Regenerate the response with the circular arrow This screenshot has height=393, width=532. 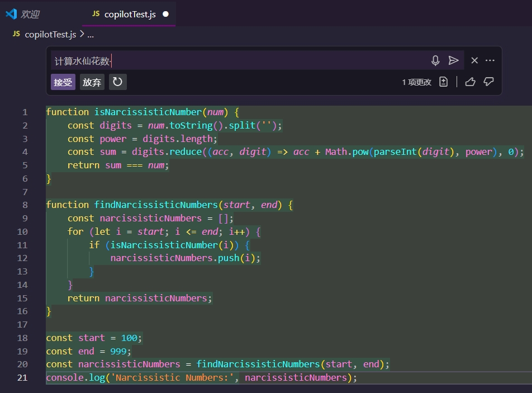coord(117,82)
